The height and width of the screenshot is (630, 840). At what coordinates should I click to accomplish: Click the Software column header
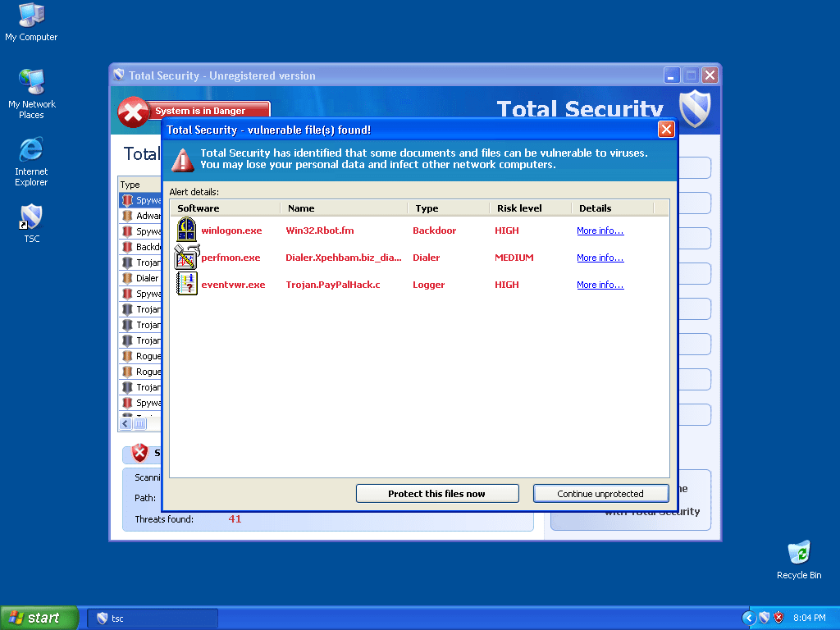click(226, 208)
